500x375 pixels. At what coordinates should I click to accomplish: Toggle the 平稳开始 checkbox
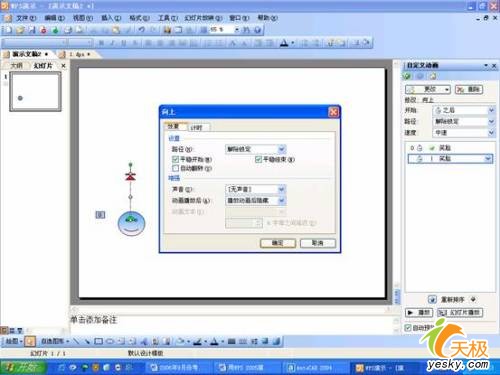pos(175,159)
